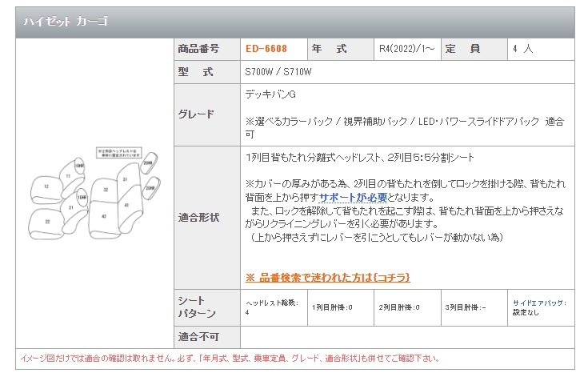
Task: Click the シートパターン label cell
Action: click(x=207, y=307)
